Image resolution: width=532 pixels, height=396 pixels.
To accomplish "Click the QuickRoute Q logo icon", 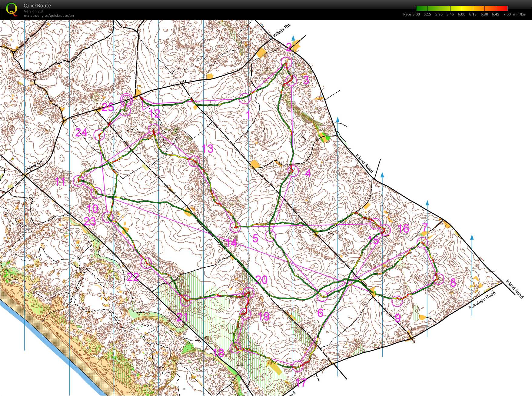I will click(x=12, y=9).
